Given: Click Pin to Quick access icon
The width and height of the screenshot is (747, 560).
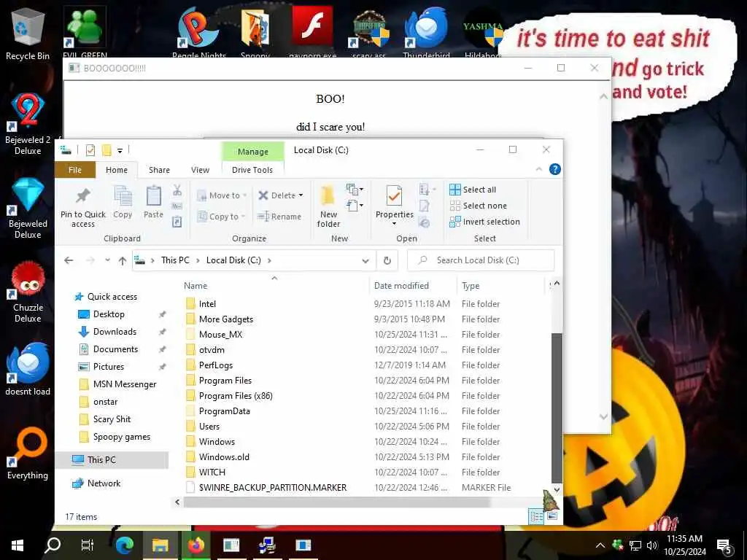Looking at the screenshot, I should [83, 196].
